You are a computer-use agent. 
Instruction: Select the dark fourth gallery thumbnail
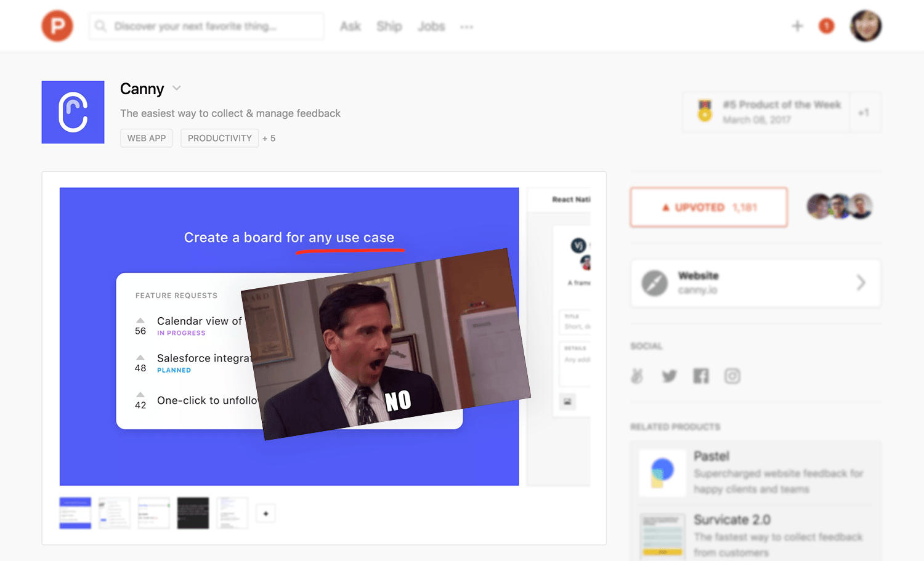click(193, 513)
